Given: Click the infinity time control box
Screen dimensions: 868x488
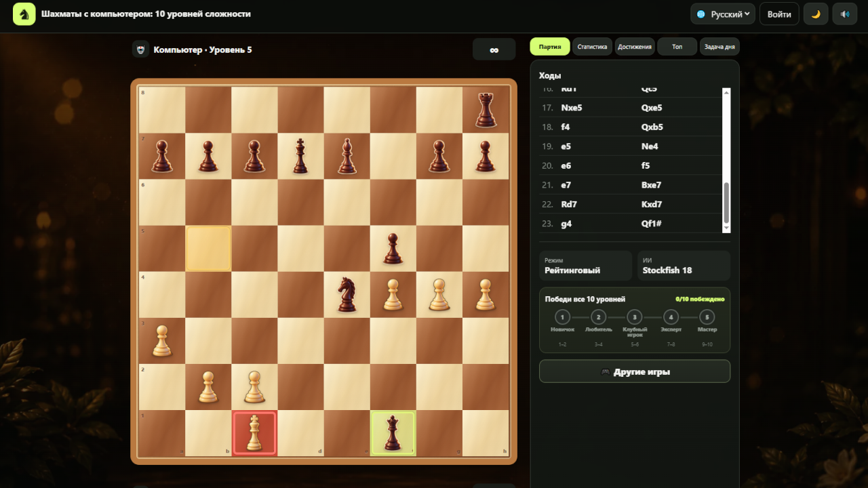Looking at the screenshot, I should (494, 49).
